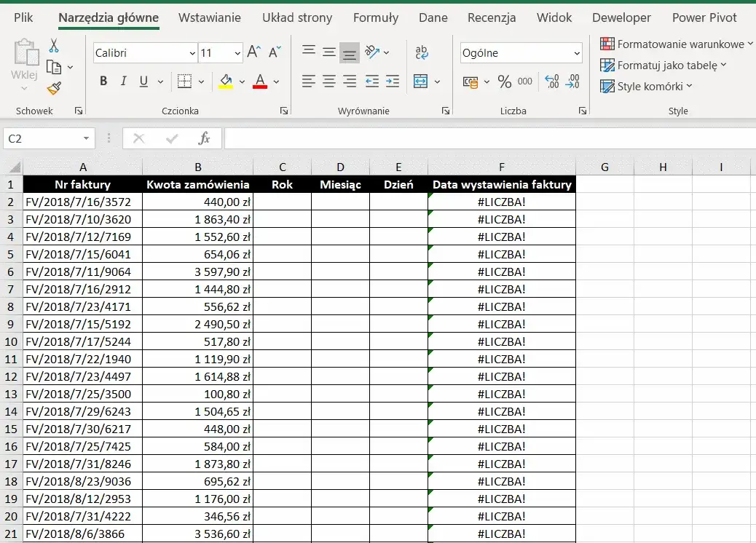Toggle underline formatting

pyautogui.click(x=142, y=81)
